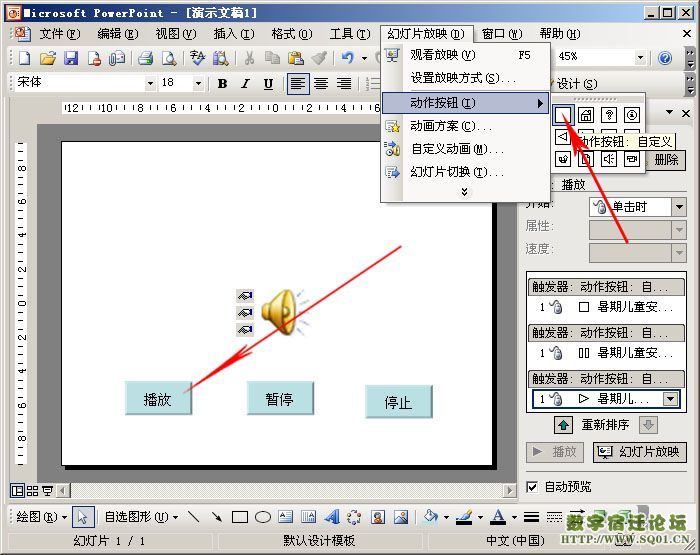
Task: Select 观看放映 from the slideshow menu
Action: pos(465,55)
